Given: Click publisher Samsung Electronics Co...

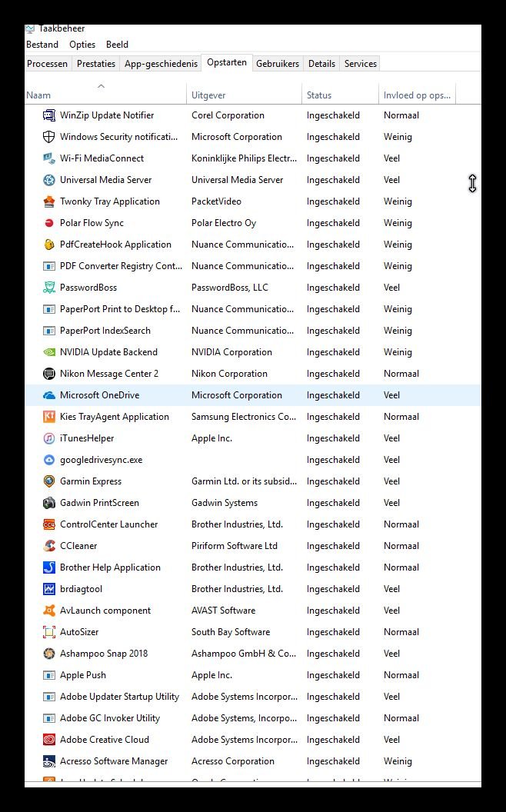Looking at the screenshot, I should pyautogui.click(x=244, y=417).
